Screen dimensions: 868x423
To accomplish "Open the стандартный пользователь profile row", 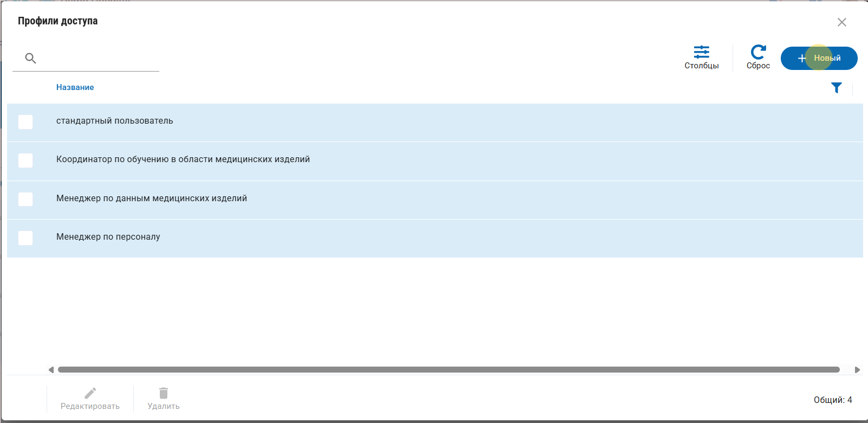I will [114, 121].
